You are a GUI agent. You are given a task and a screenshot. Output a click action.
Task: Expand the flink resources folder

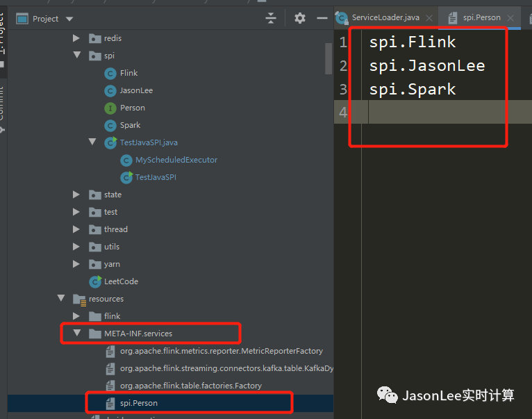(76, 316)
